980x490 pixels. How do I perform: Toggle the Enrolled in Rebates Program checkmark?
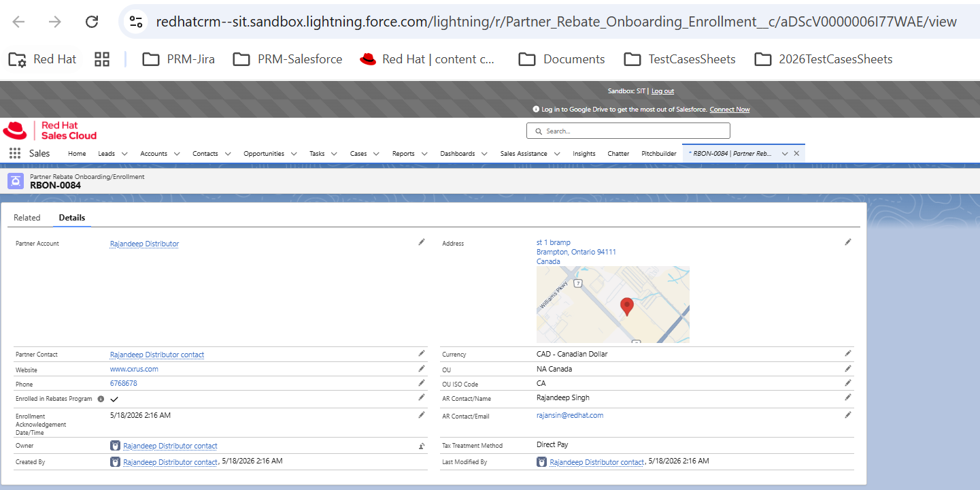click(x=114, y=399)
